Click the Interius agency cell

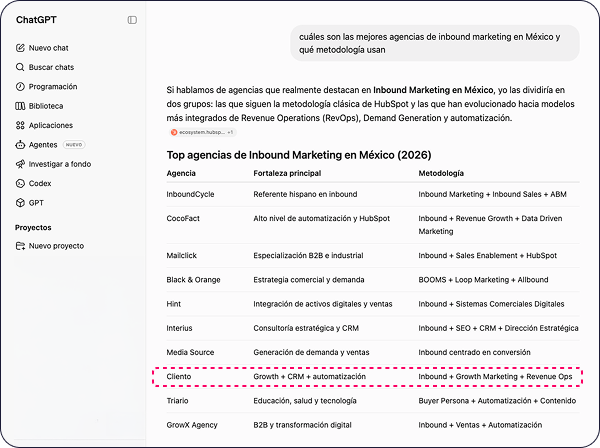coord(179,328)
